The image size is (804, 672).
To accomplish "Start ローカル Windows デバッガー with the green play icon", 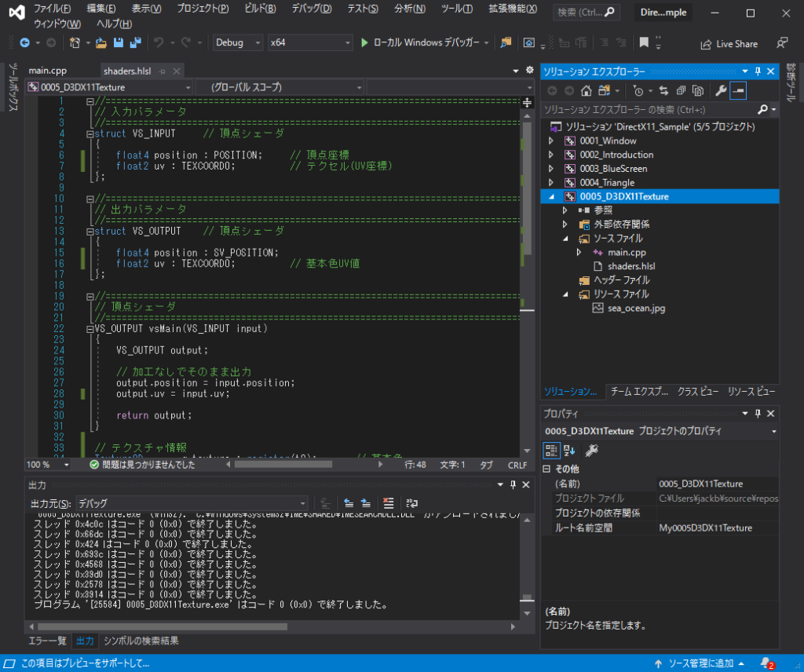I will click(366, 43).
